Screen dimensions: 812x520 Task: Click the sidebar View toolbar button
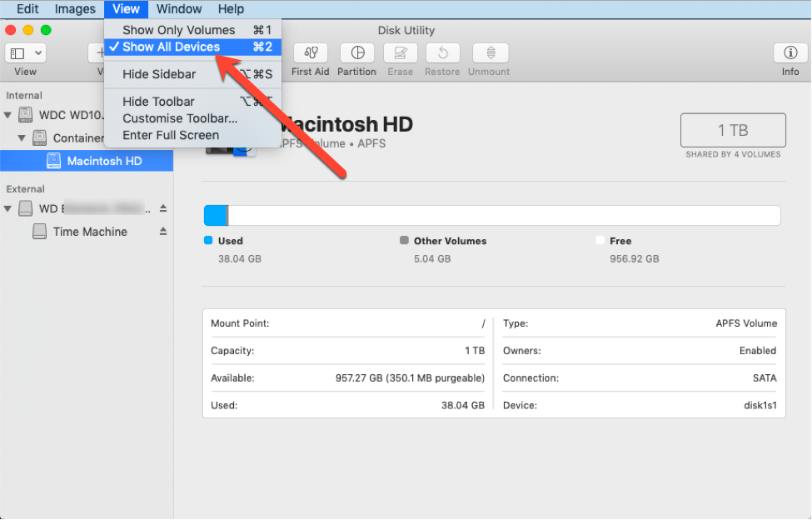coord(25,52)
